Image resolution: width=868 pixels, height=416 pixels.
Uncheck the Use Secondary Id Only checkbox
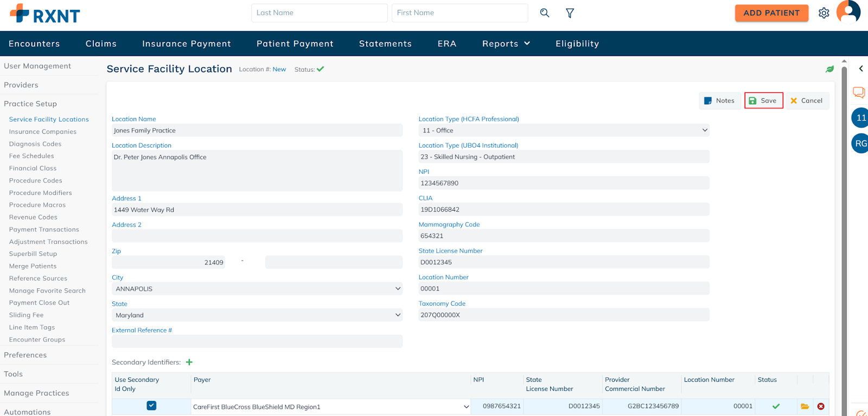pos(151,406)
